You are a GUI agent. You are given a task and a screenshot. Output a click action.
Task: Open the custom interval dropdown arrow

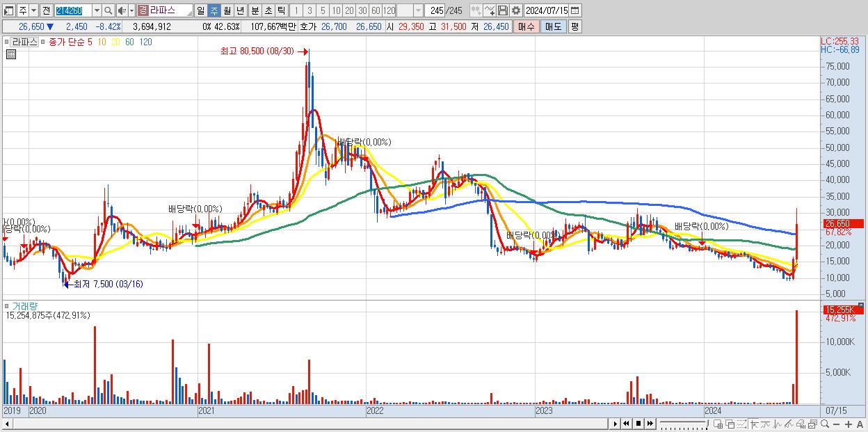point(419,10)
